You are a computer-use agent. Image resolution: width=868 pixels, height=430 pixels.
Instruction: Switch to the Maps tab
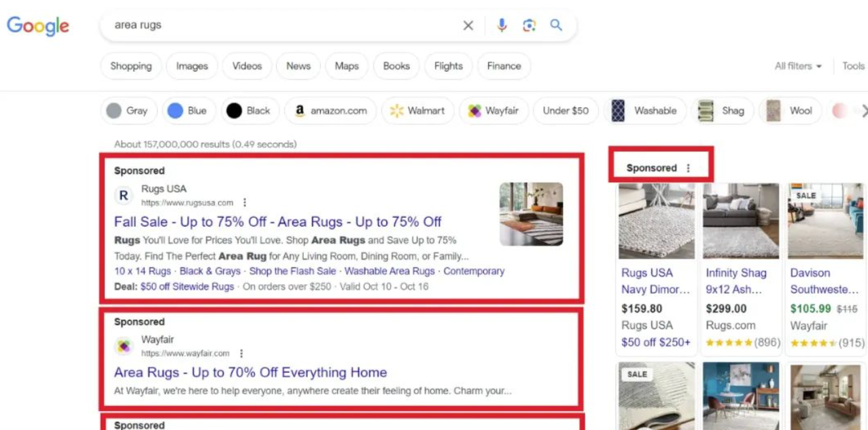click(347, 66)
